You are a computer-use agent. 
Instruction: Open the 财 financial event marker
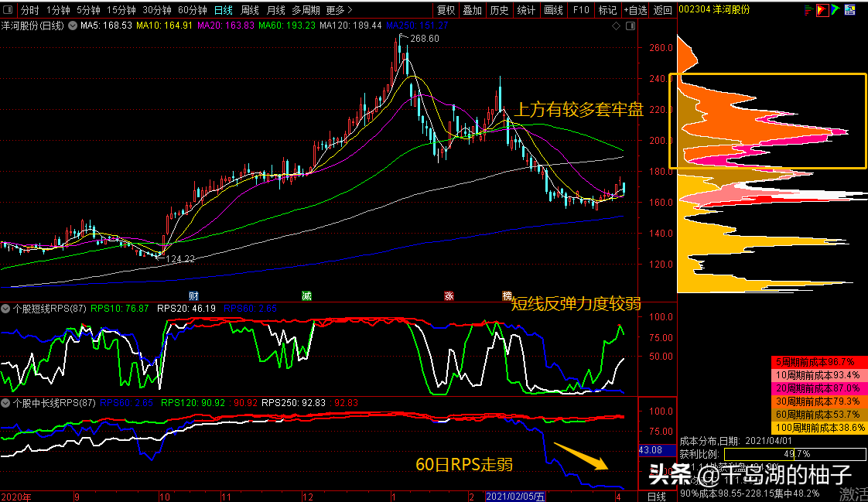pos(193,296)
